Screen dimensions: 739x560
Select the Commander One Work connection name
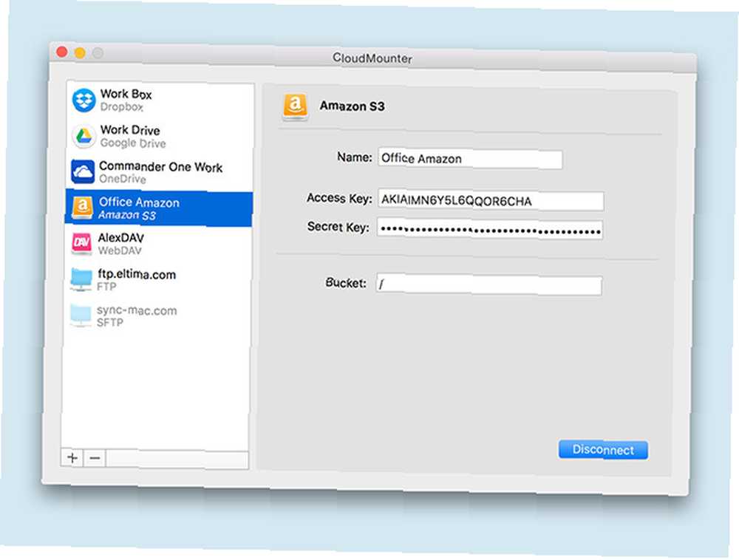(160, 167)
